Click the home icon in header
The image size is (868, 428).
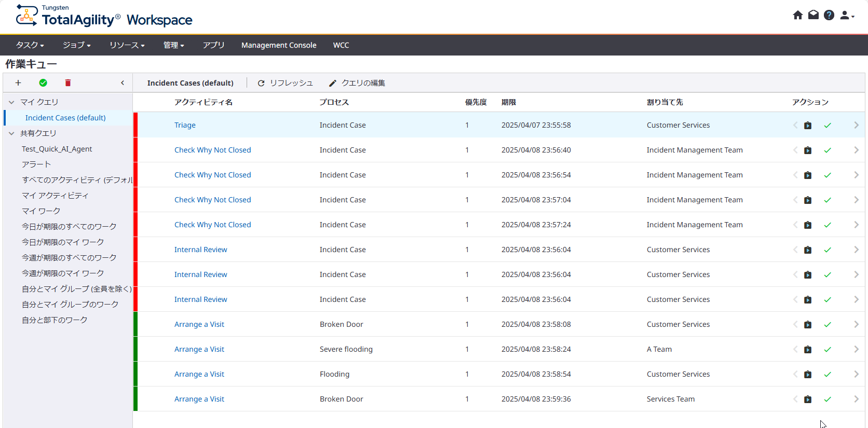coord(797,15)
